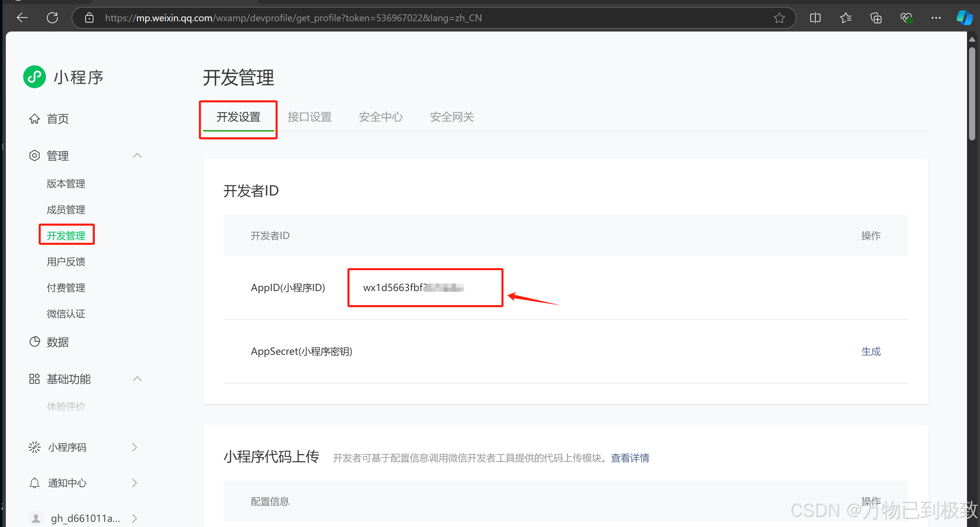This screenshot has width=980, height=527.
Task: Click the 基础功能 grid icon
Action: (34, 379)
